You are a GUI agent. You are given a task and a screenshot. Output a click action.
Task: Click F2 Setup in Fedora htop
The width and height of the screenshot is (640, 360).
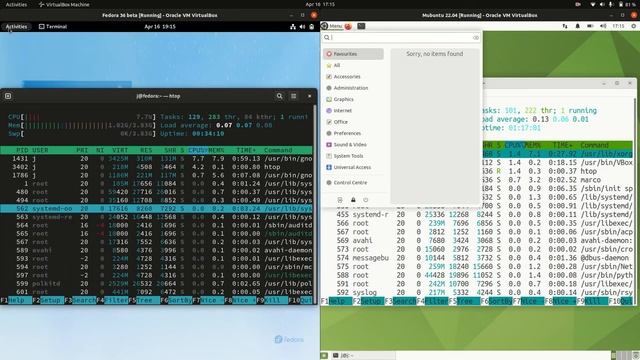48,300
